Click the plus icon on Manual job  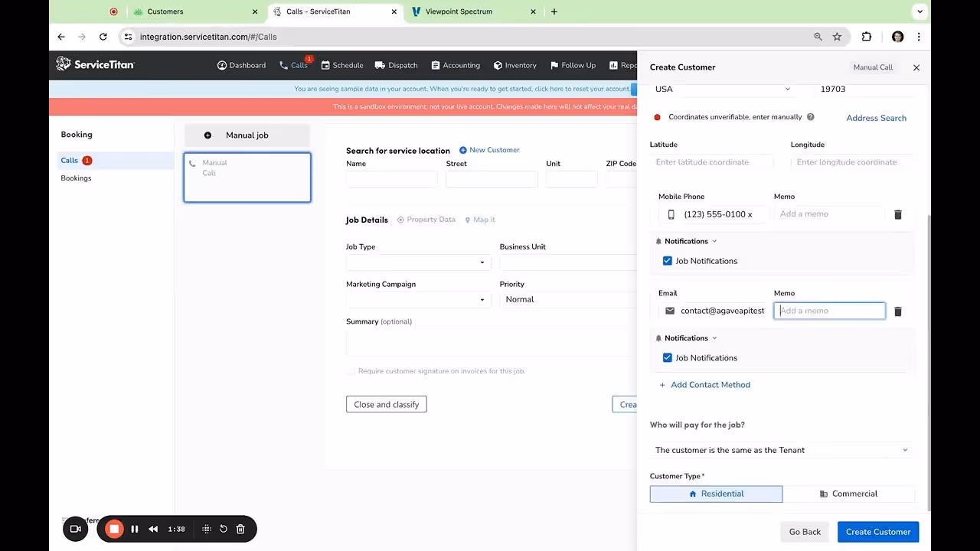click(207, 135)
